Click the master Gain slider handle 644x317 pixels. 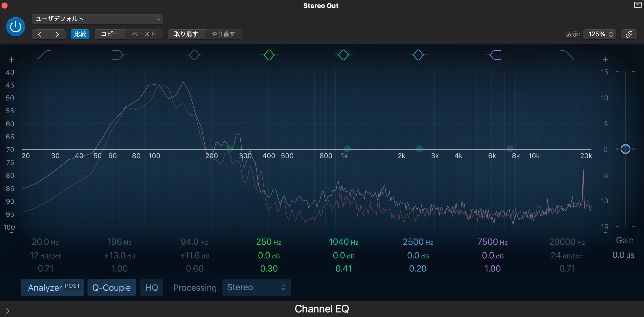625,149
